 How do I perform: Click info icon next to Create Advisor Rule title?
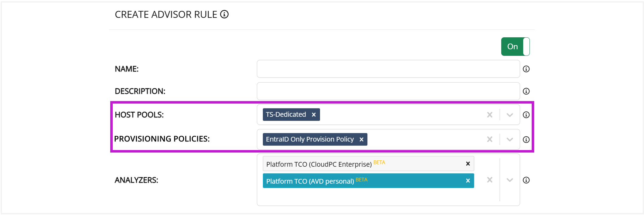point(224,14)
